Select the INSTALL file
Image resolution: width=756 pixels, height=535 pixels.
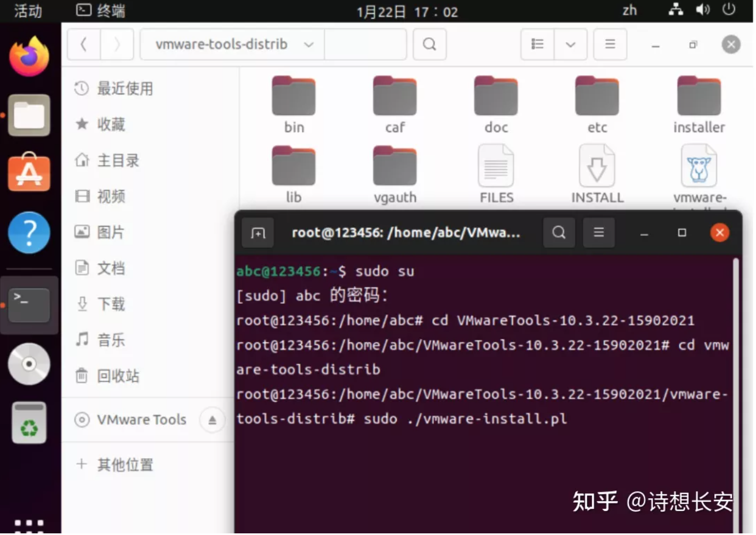(x=597, y=175)
